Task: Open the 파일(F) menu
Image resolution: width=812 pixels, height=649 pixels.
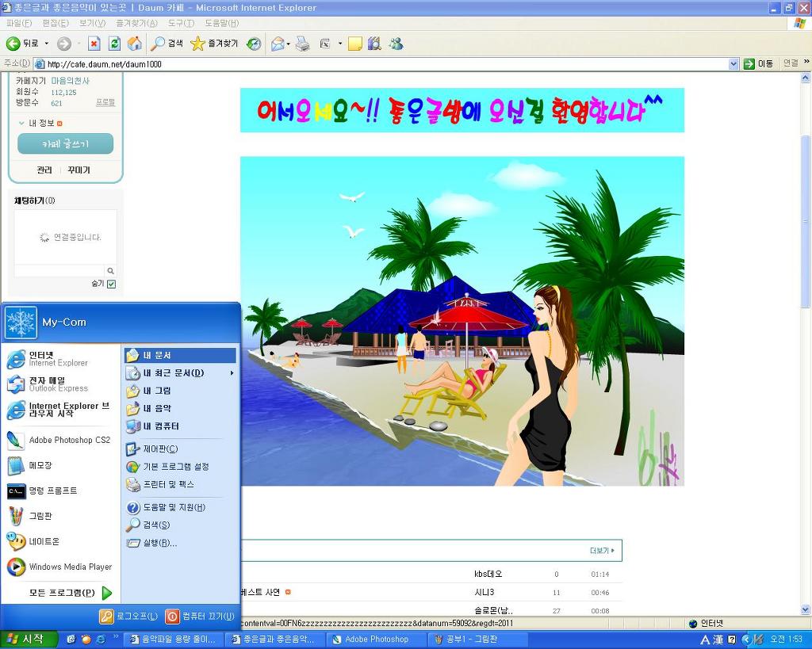Action: (19, 23)
